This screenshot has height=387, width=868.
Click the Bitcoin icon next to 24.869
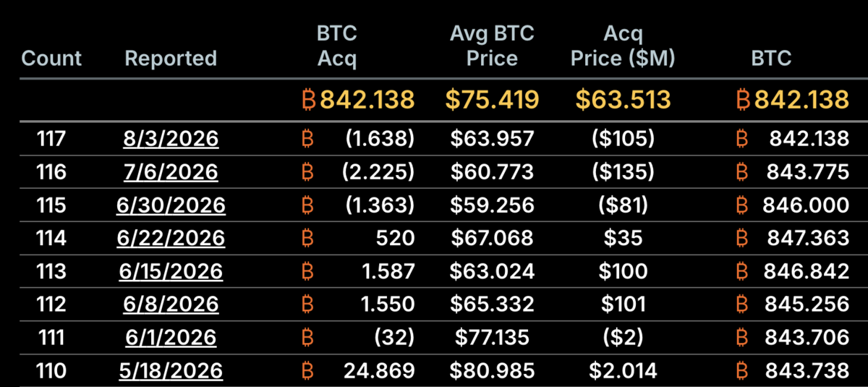point(307,371)
